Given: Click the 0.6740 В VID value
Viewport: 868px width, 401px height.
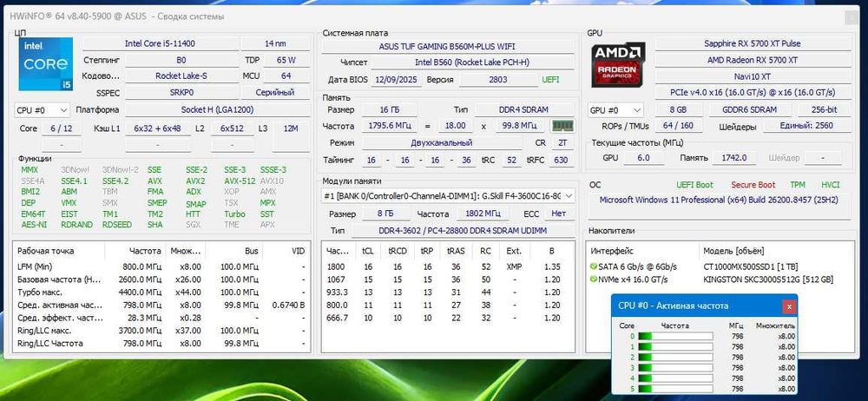Looking at the screenshot, I should (x=288, y=306).
